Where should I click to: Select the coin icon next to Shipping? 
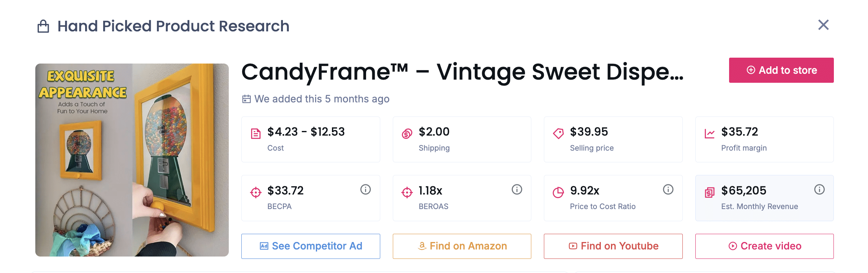point(407,133)
